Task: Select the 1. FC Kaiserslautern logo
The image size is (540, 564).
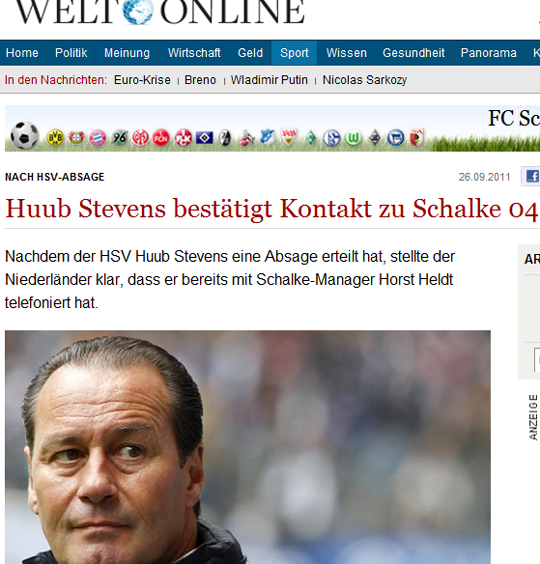Action: point(183,138)
